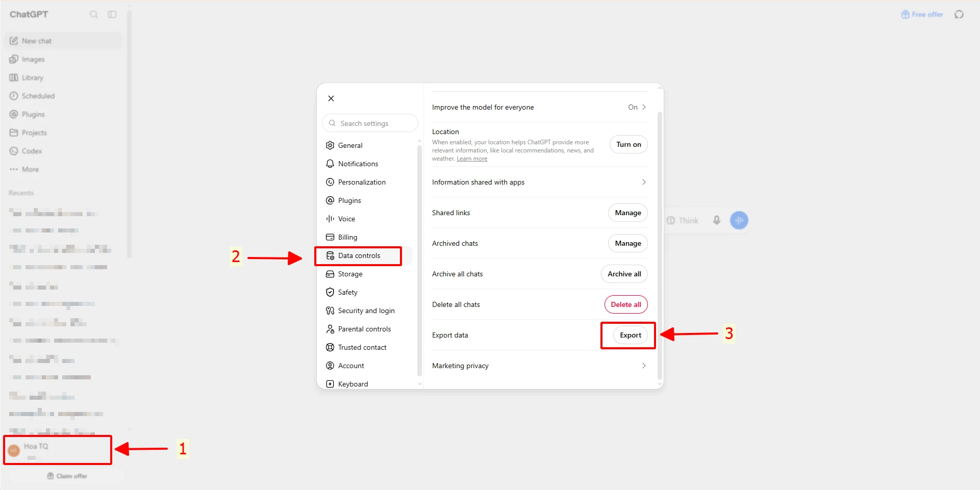Close the settings dialog with the X icon

pyautogui.click(x=331, y=98)
